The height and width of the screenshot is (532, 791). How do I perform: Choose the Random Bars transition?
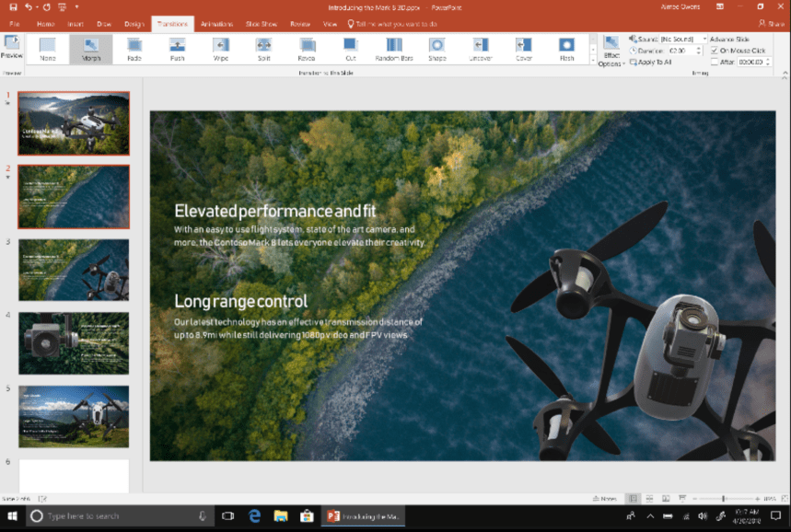(395, 51)
